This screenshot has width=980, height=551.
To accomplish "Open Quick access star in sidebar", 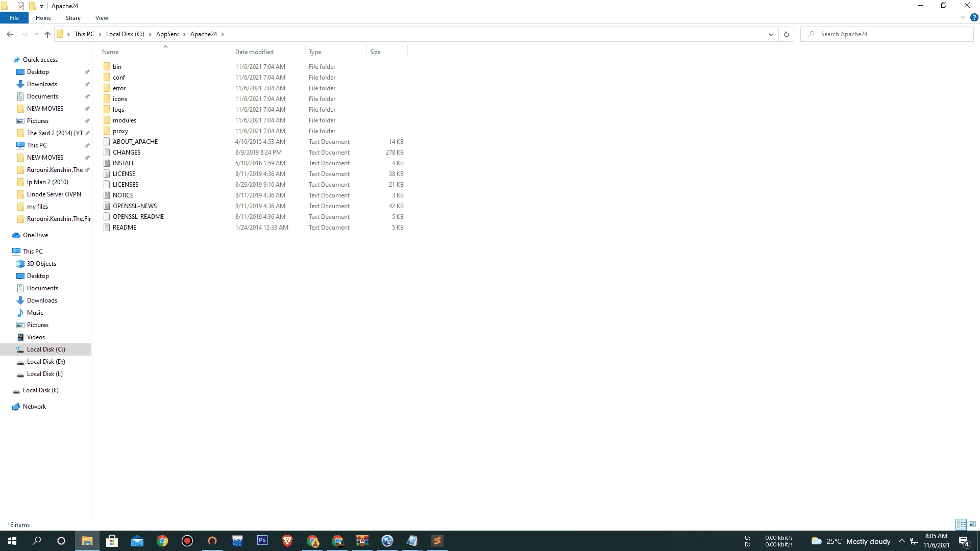I will (x=17, y=60).
